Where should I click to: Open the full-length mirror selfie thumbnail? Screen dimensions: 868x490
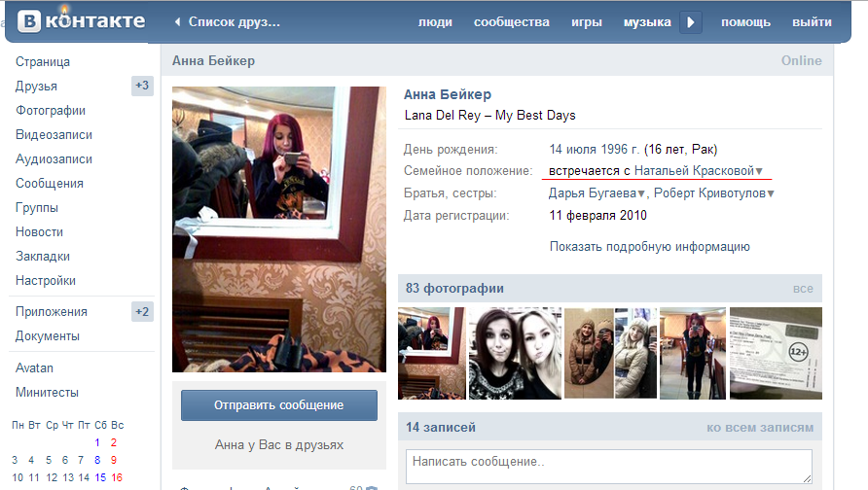pos(693,353)
